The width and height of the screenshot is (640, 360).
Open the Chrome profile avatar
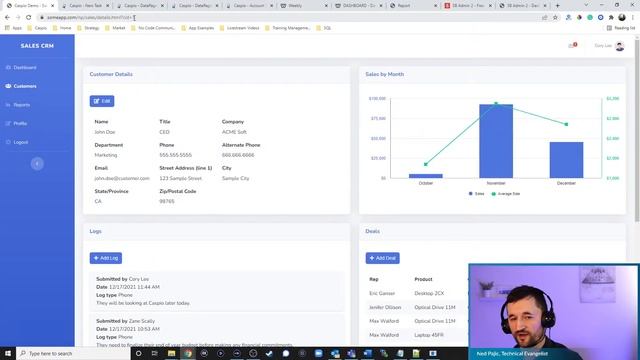point(622,18)
